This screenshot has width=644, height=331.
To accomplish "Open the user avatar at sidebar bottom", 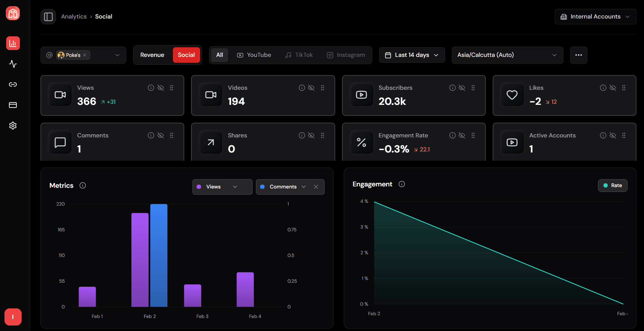I will click(x=13, y=317).
